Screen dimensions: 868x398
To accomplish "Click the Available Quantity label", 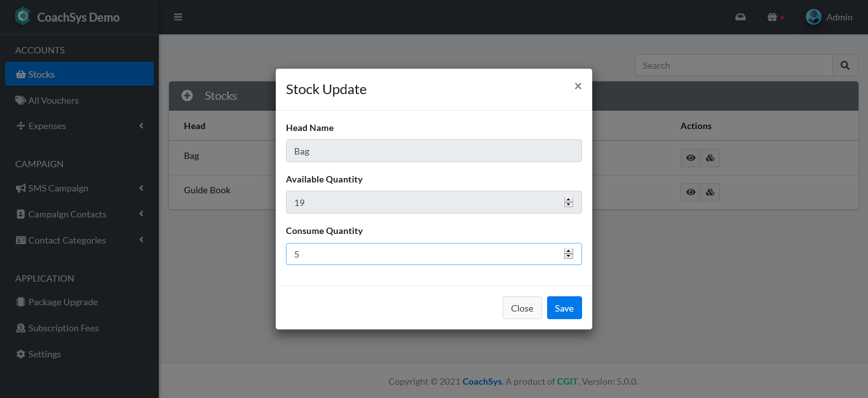I will (x=324, y=179).
